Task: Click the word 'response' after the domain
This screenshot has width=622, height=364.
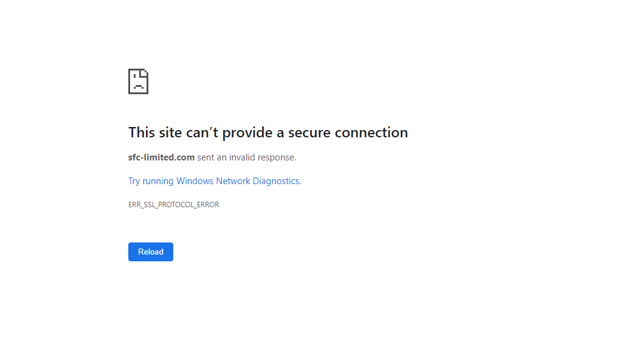Action: point(276,158)
